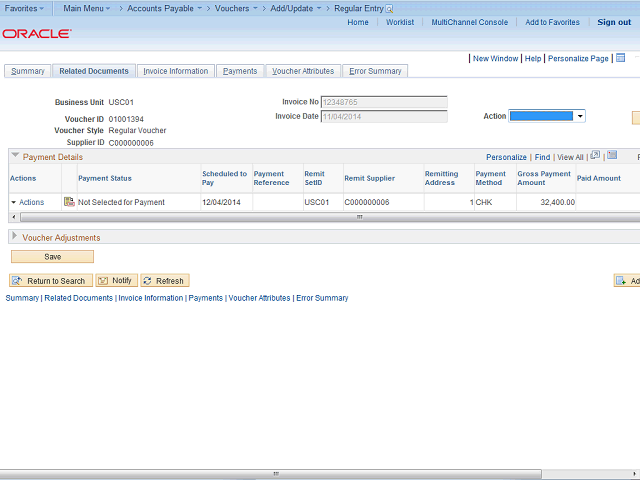Click the Oracle logo
The width and height of the screenshot is (640, 480).
[x=37, y=33]
